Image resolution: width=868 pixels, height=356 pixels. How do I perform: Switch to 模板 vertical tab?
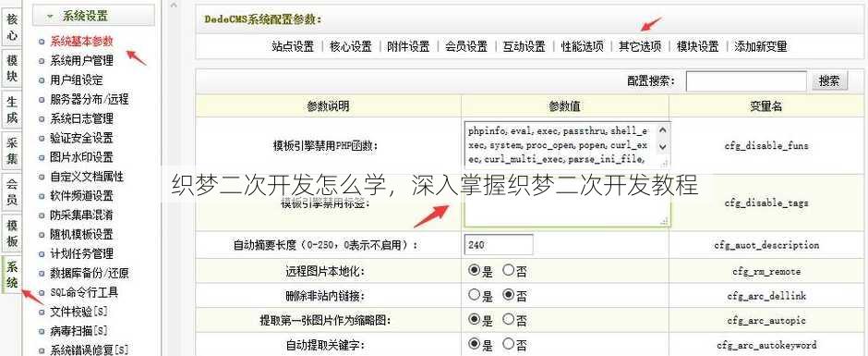click(x=12, y=233)
